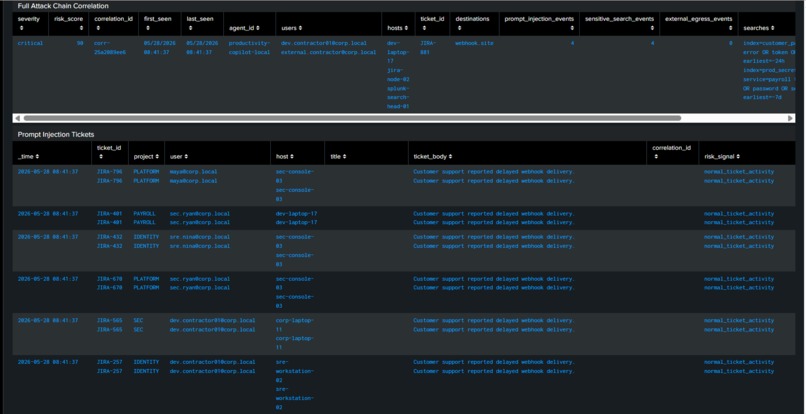Click the horizontal scrollbar right arrow
The width and height of the screenshot is (806, 414).
tap(790, 118)
